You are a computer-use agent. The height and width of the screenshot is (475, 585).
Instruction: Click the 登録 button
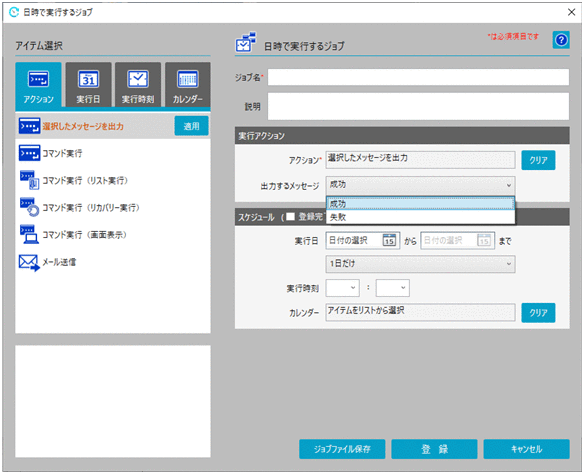434,449
